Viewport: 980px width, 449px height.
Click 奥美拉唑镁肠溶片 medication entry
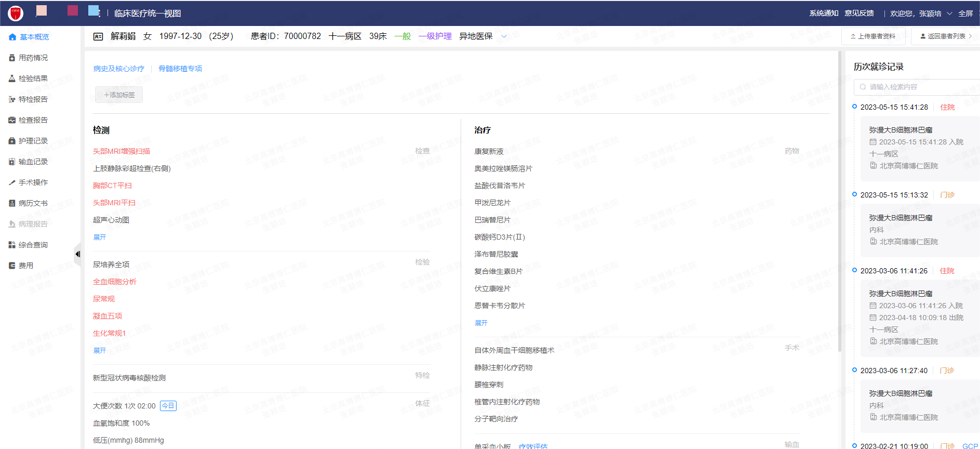[x=503, y=168]
